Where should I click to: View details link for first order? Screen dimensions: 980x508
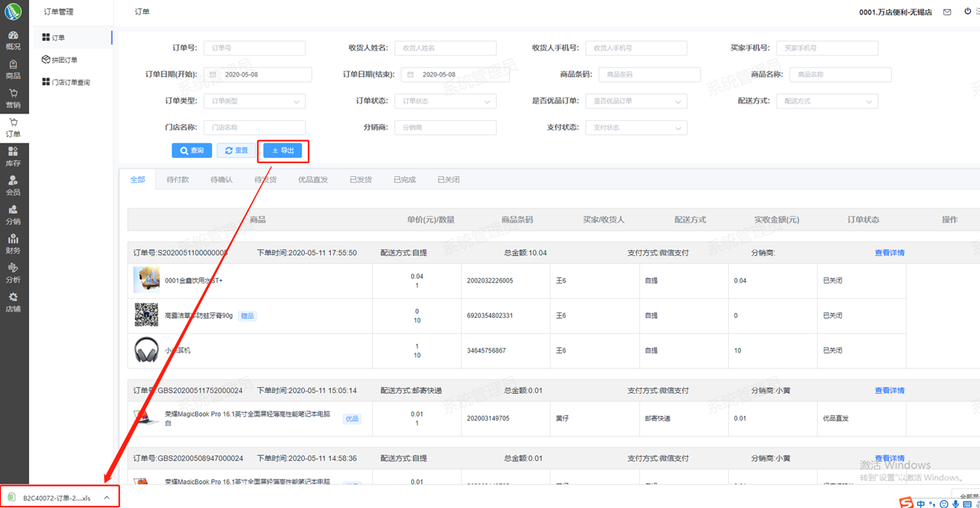coord(889,253)
